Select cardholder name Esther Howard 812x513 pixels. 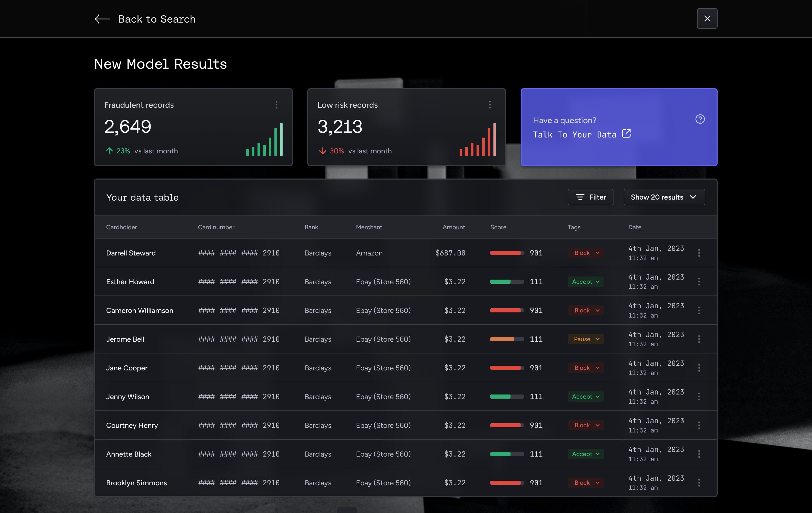(130, 282)
